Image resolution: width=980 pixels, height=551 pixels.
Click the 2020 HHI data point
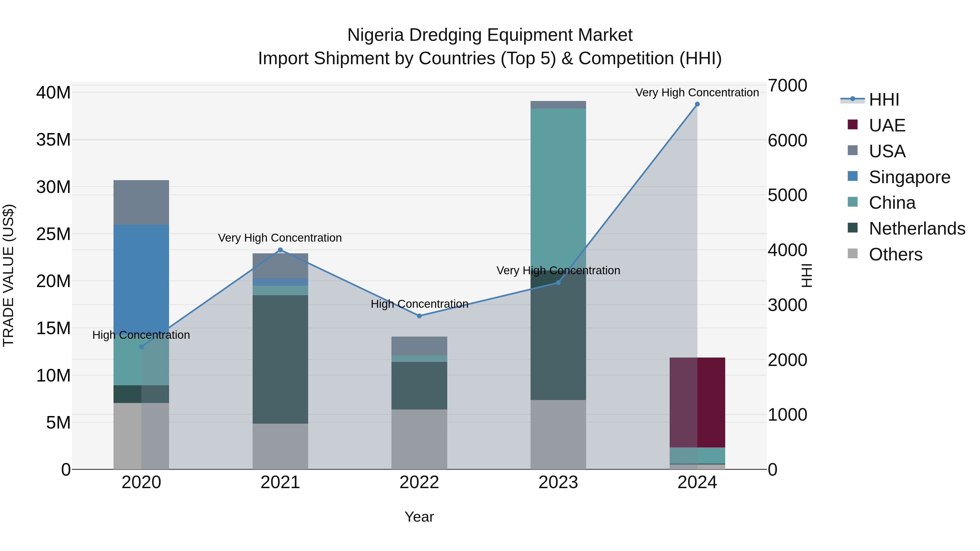click(x=141, y=347)
